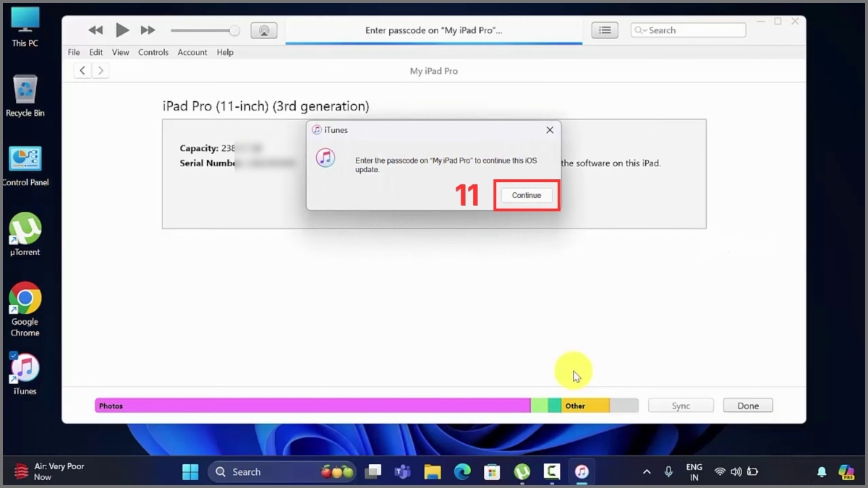Open the Google Chrome desktop shortcut
The image size is (868, 488).
click(x=25, y=309)
